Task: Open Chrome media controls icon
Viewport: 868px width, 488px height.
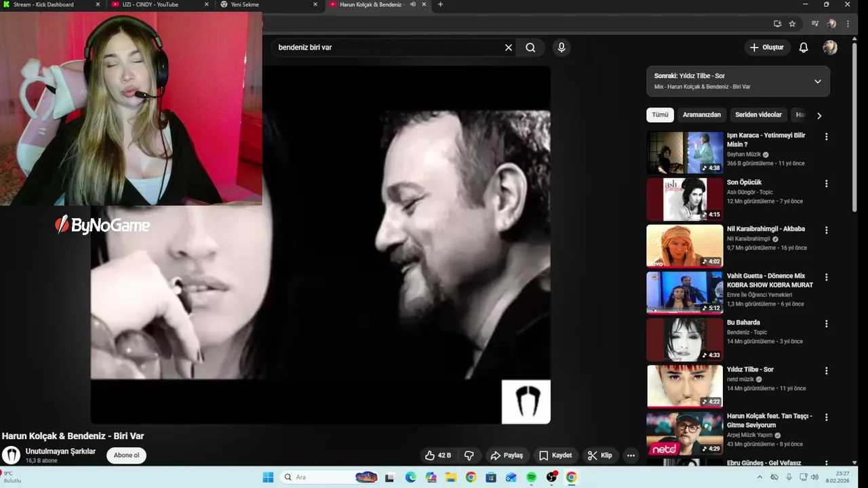Action: click(815, 24)
